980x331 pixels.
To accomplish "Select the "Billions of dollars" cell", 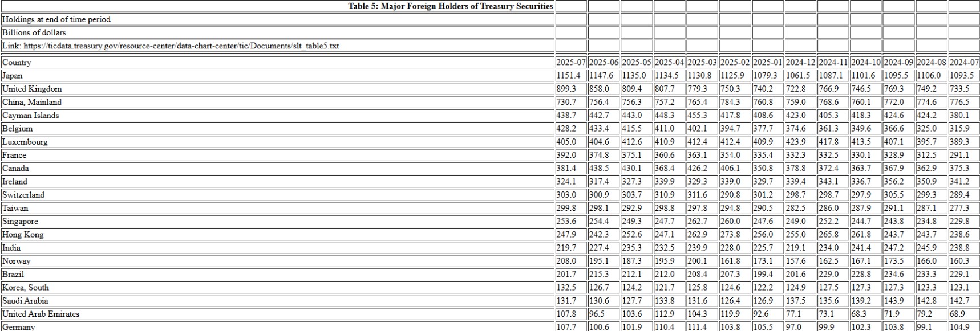I will (34, 32).
